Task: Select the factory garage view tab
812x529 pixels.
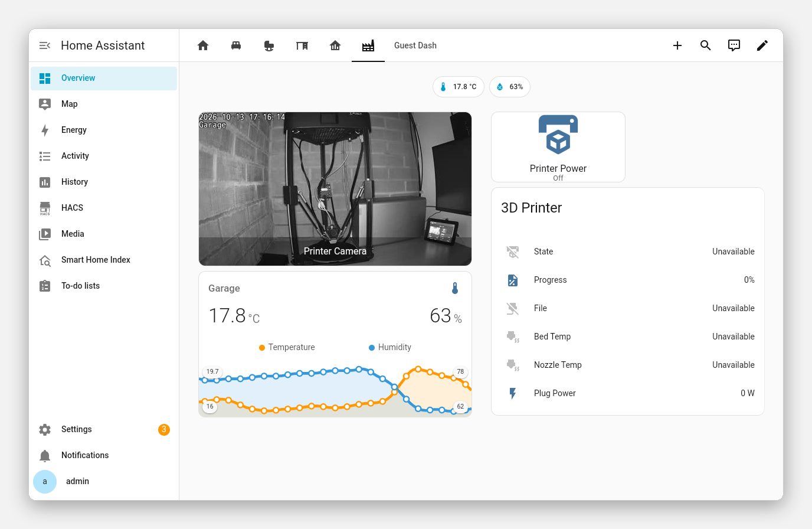Action: point(368,45)
